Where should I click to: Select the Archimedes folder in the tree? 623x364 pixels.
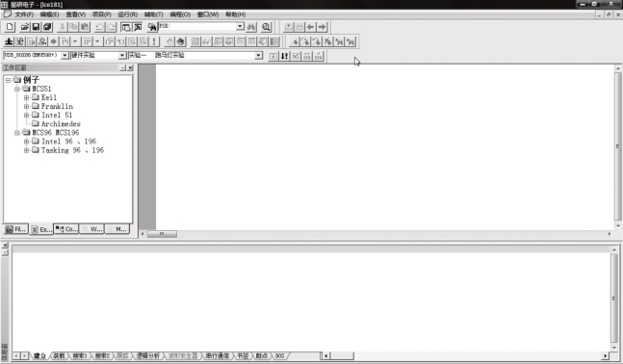click(x=61, y=123)
